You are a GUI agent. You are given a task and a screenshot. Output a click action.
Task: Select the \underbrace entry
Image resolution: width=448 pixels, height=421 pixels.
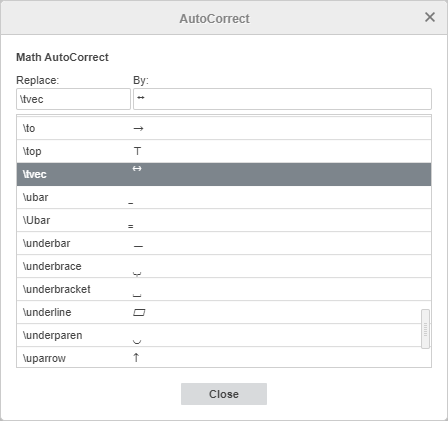point(224,266)
